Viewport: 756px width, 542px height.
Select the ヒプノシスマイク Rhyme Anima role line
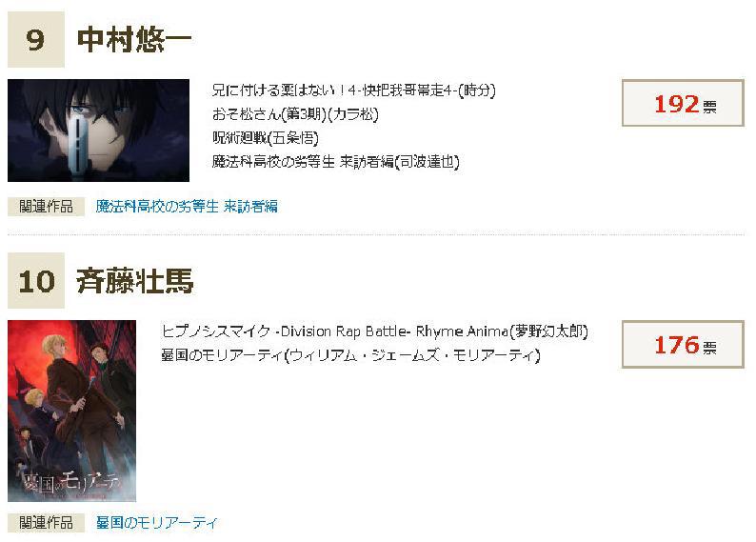pyautogui.click(x=374, y=331)
